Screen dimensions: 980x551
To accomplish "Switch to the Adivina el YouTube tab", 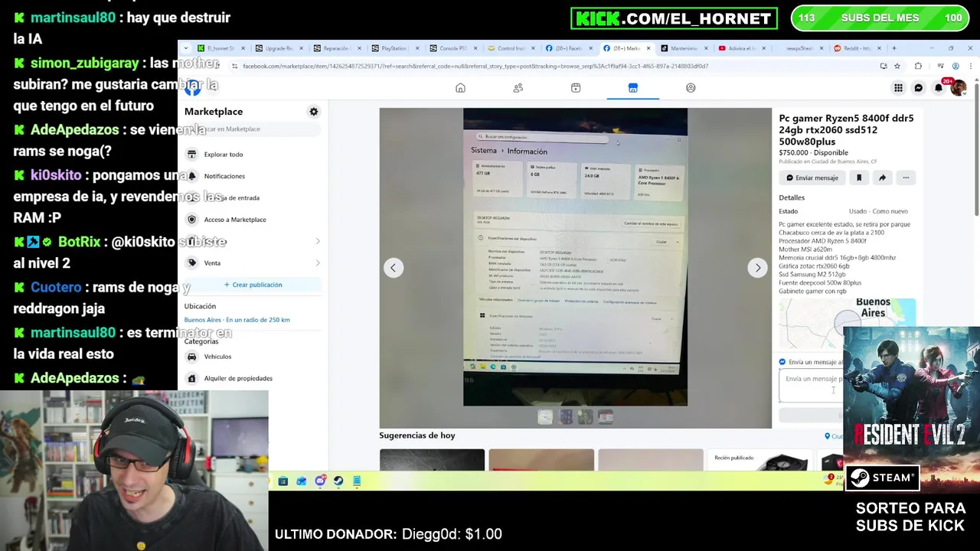I will [742, 48].
